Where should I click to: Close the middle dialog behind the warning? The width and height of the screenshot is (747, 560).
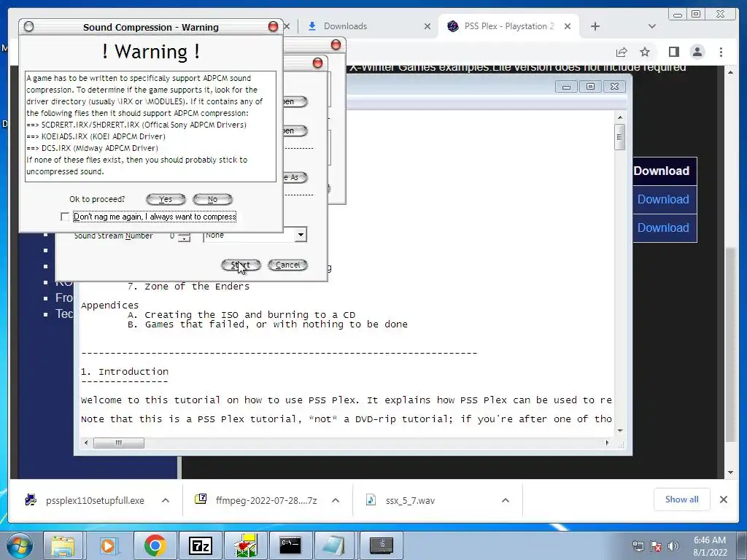[x=336, y=44]
